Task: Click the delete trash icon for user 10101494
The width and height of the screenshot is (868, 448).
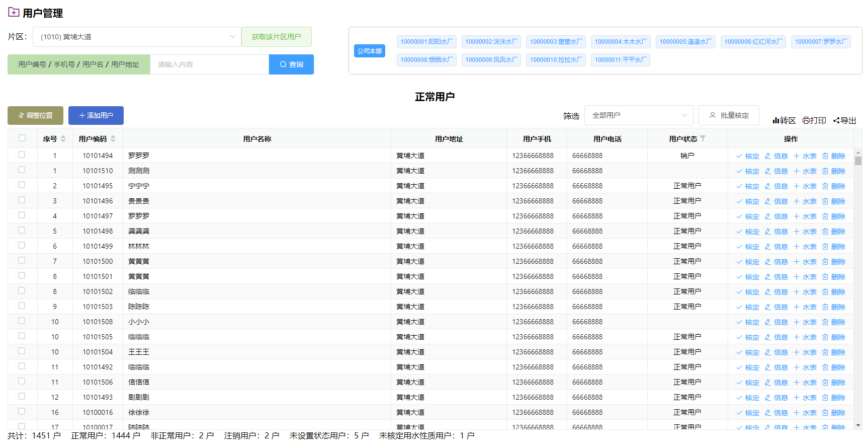Action: click(825, 156)
